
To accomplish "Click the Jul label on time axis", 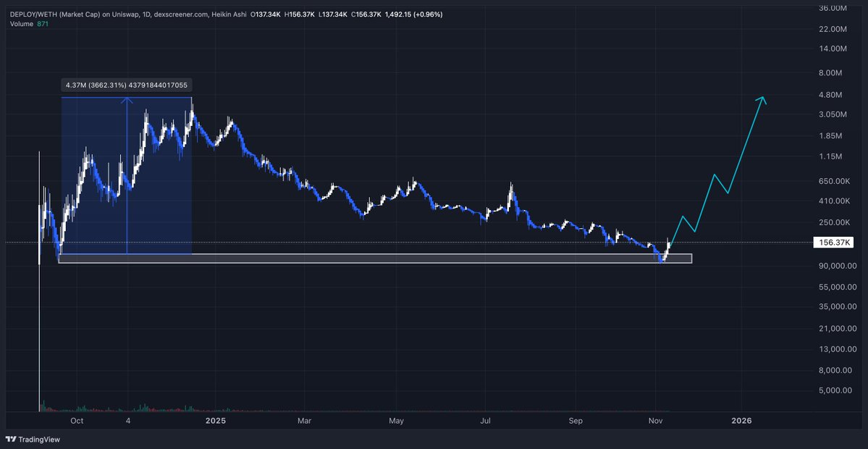I will pyautogui.click(x=486, y=421).
